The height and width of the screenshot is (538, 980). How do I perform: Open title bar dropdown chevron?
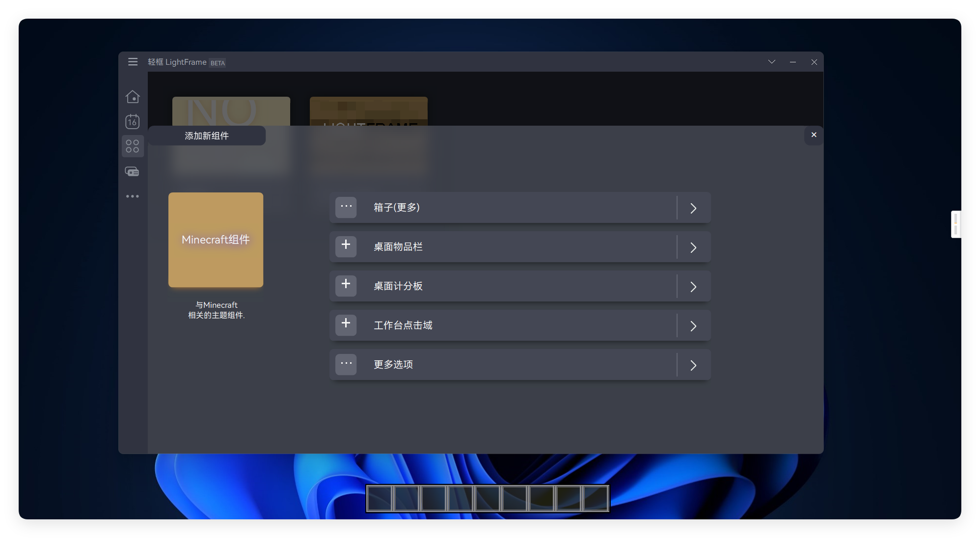pyautogui.click(x=772, y=62)
